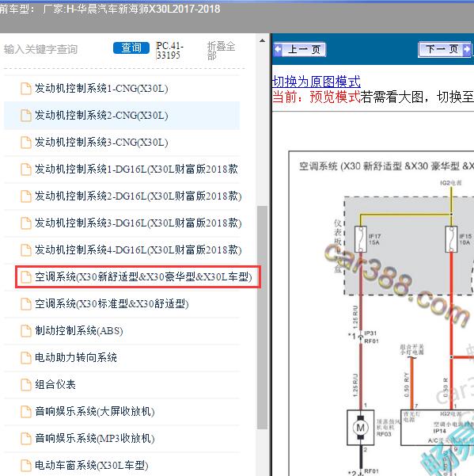The image size is (474, 476).
Task: Click the document icon beside 发动机控制系统2-CNG(X30L)
Action: pos(26,116)
